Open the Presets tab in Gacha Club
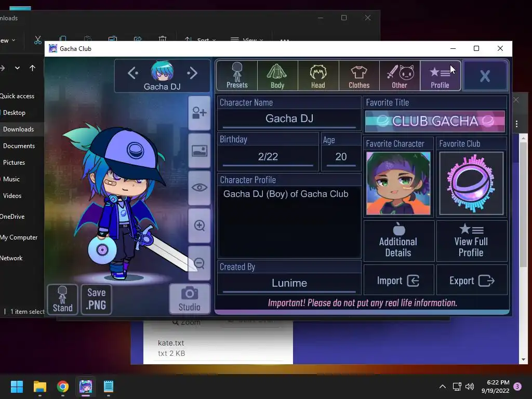The height and width of the screenshot is (399, 532). (237, 75)
